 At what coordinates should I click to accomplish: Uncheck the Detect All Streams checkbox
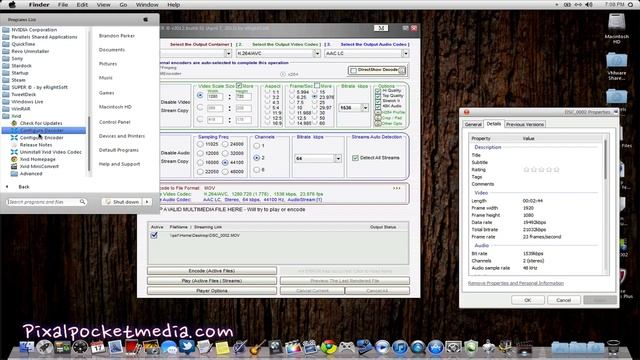coord(355,158)
